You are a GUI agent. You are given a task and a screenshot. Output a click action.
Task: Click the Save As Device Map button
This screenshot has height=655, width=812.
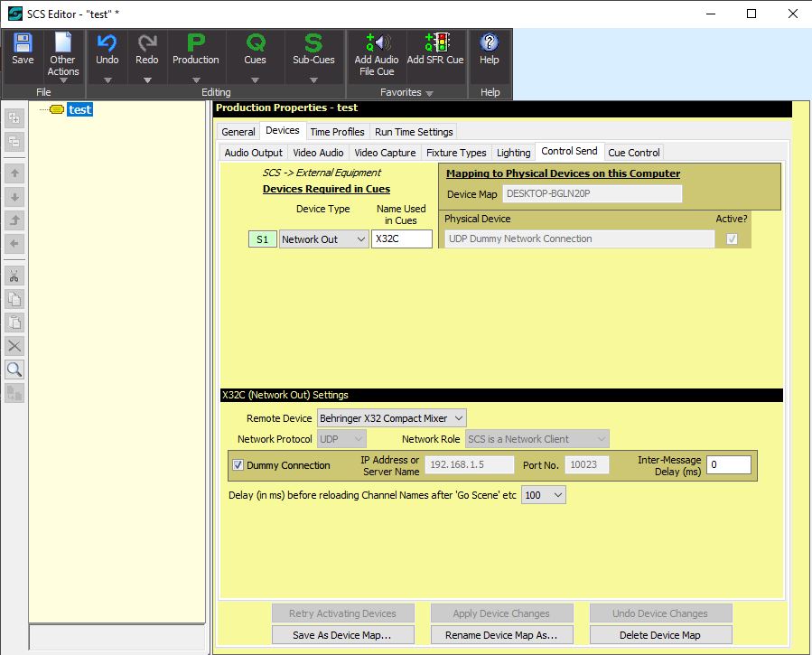pos(343,635)
